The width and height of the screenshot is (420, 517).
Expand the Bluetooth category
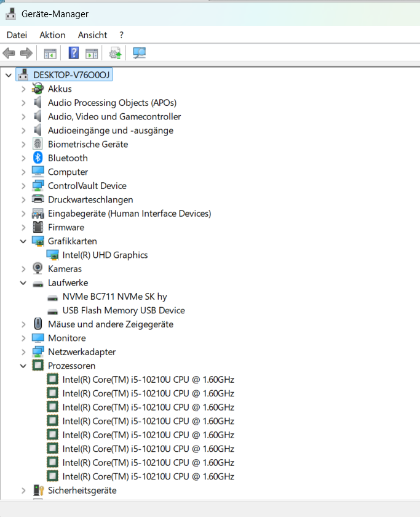23,158
